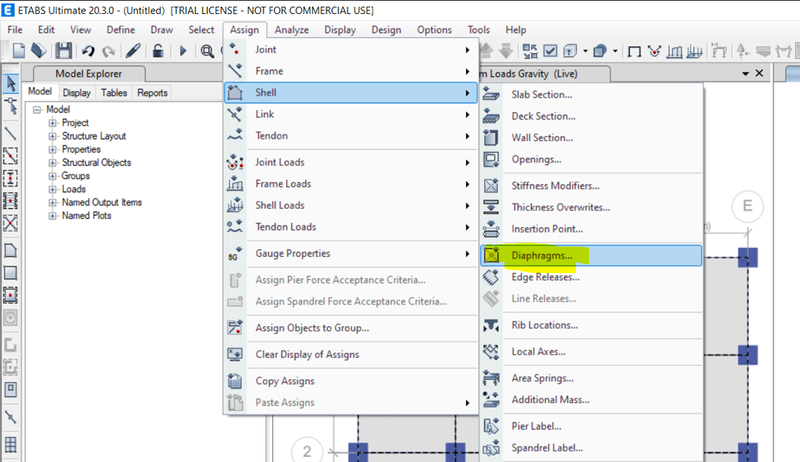
Task: Click the Clear Display of Assigns icon
Action: (235, 354)
